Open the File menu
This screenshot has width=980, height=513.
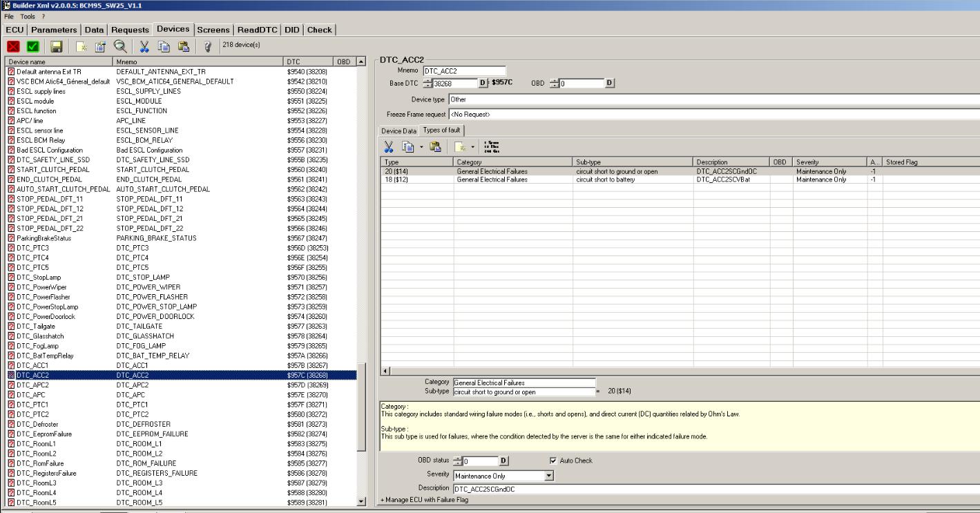pos(10,16)
